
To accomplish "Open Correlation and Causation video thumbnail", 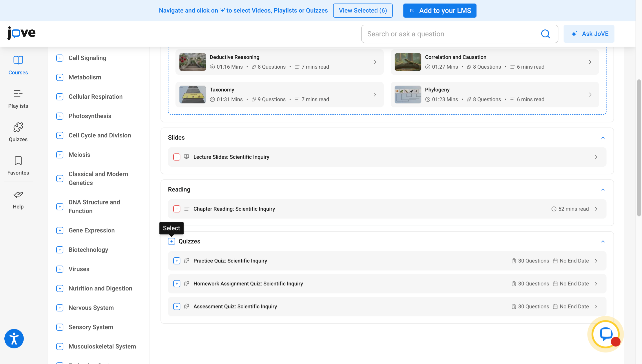I will coord(408,62).
